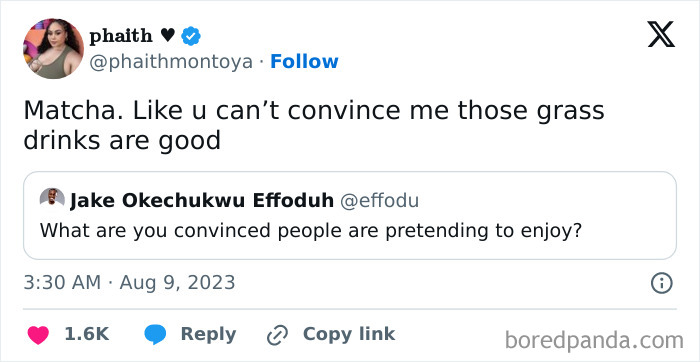The image size is (700, 362).
Task: Click the phaith display name
Action: coord(121,36)
